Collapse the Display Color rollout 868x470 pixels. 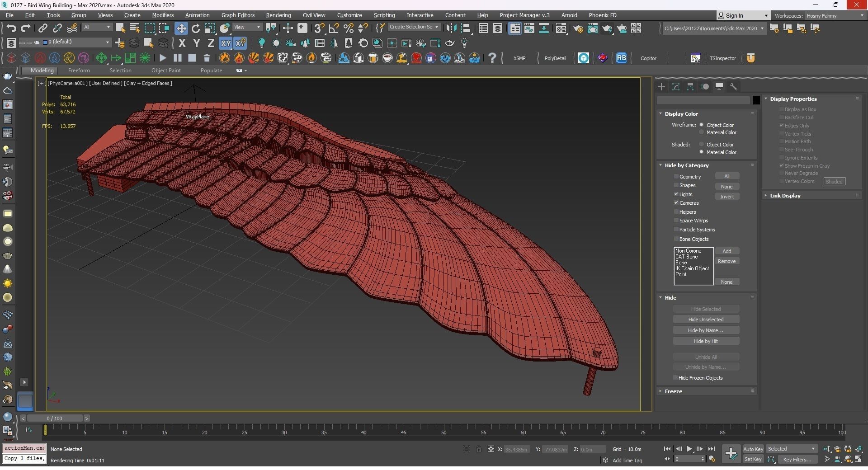pyautogui.click(x=660, y=114)
